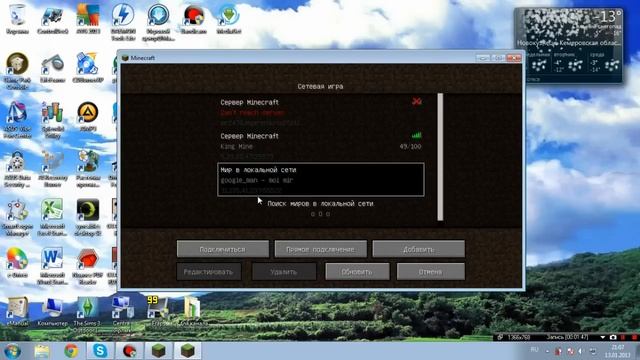Pause recording with the red pause button
Screen dimensions: 640x360
click(623, 337)
